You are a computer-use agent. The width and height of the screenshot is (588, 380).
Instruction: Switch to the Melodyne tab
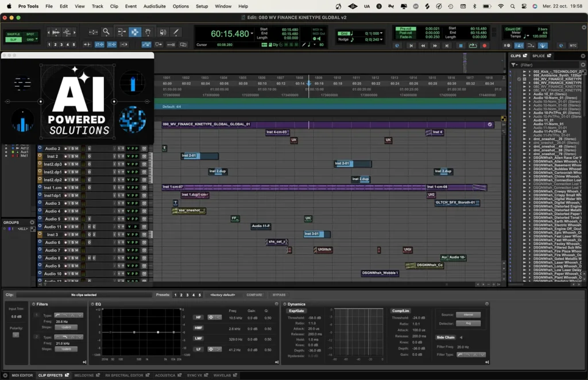(84, 375)
